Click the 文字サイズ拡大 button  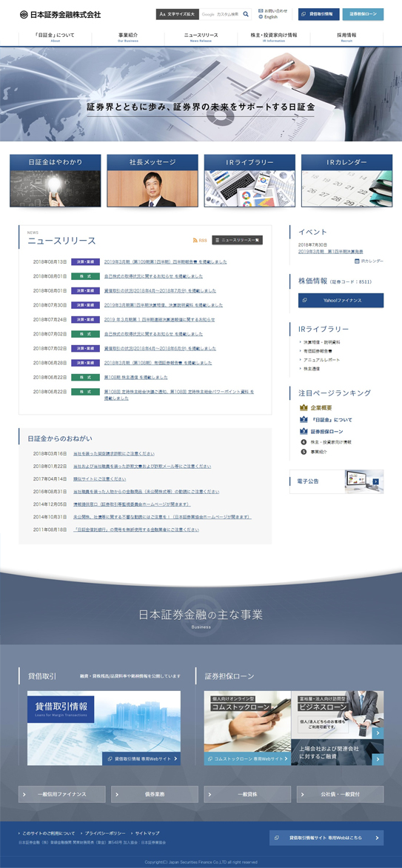tap(177, 14)
